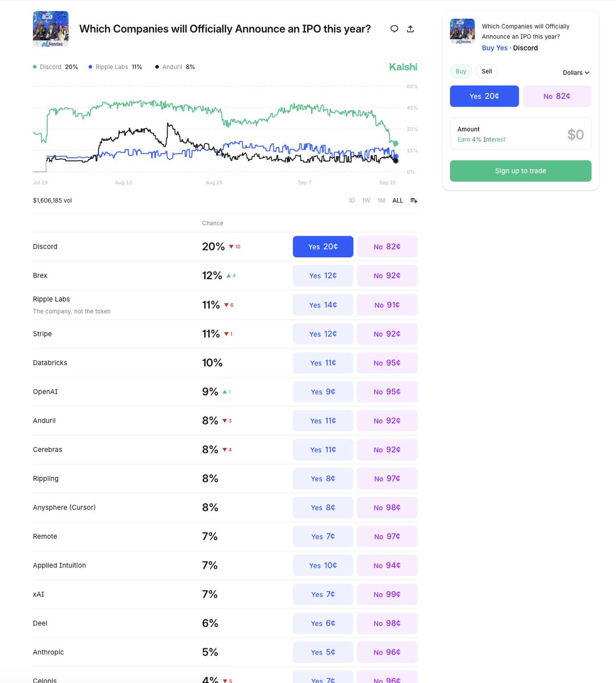The width and height of the screenshot is (616, 683).
Task: Click the Amount input field
Action: (x=520, y=134)
